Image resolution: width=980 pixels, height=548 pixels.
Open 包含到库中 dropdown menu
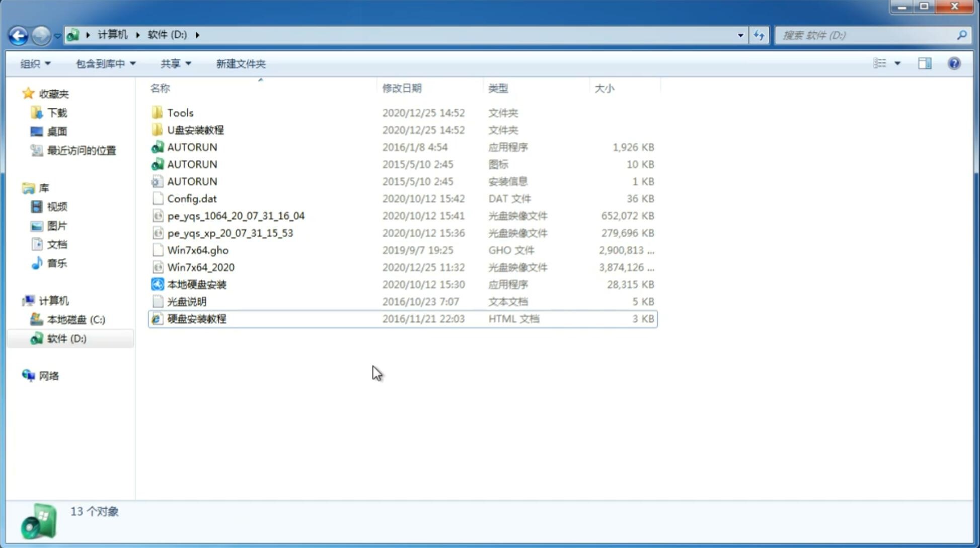pos(104,63)
